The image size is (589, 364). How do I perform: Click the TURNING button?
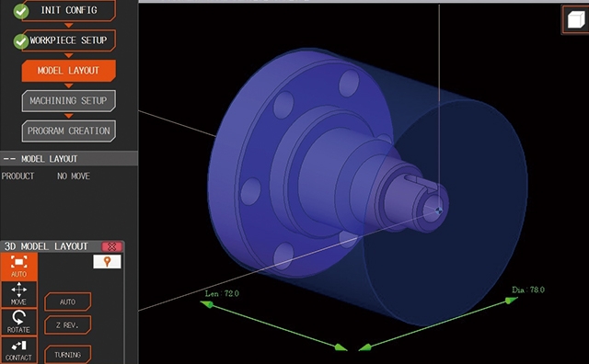[67, 355]
